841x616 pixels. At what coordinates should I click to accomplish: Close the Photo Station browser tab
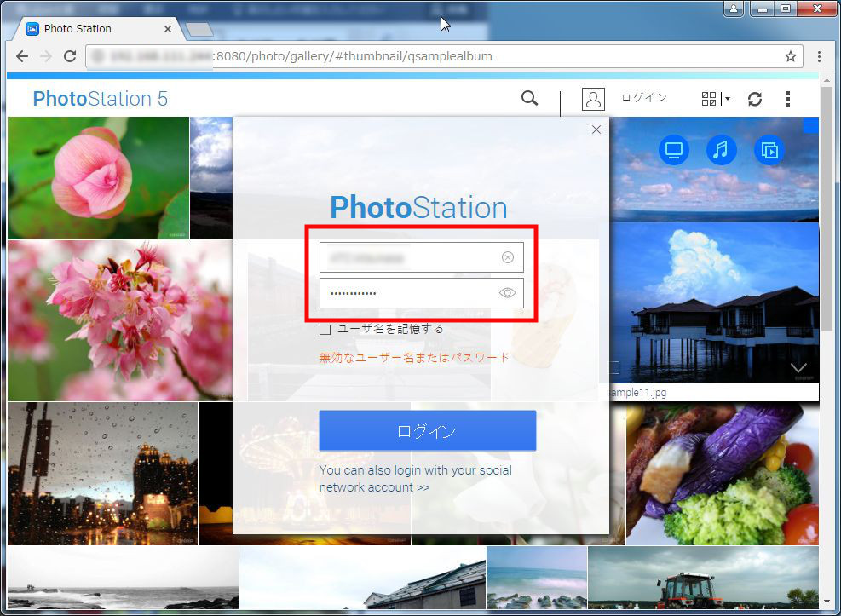168,29
